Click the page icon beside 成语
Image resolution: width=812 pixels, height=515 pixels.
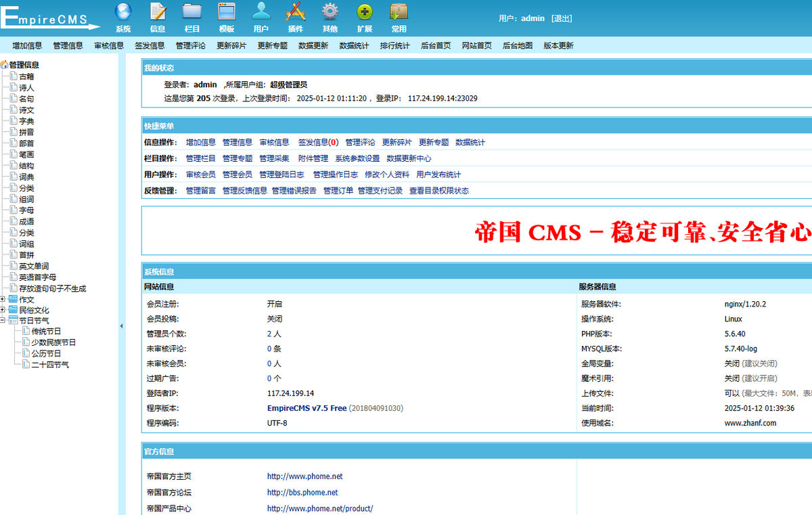point(14,221)
